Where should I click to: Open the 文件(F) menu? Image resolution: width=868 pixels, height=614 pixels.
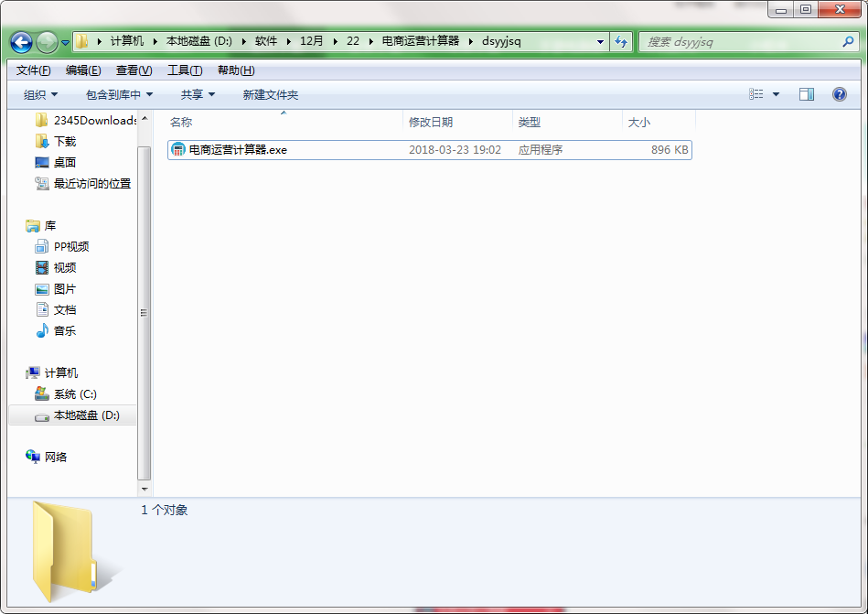pos(34,70)
